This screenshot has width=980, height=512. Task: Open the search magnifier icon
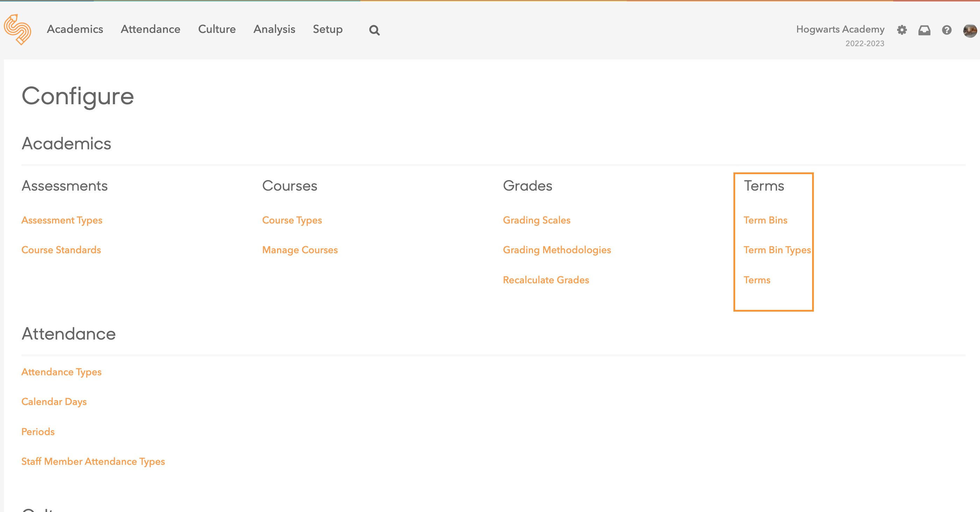[x=374, y=30]
